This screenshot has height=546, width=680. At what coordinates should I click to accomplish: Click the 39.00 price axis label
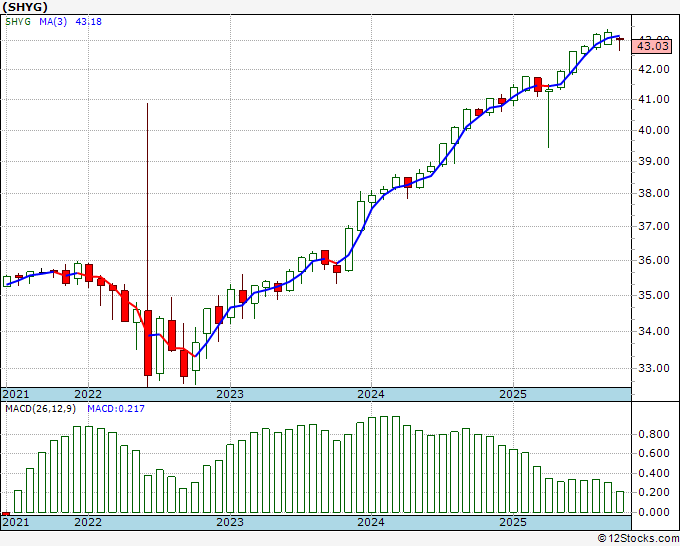coord(654,161)
